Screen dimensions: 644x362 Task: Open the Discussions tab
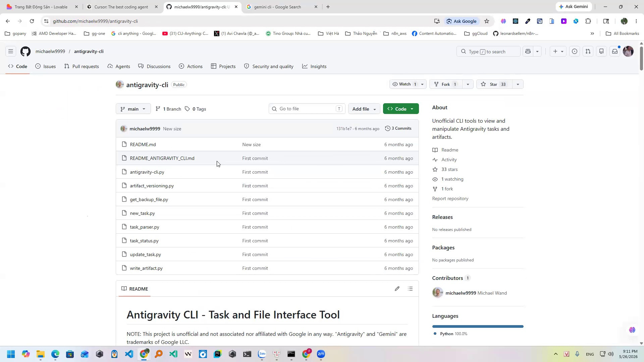tap(154, 66)
